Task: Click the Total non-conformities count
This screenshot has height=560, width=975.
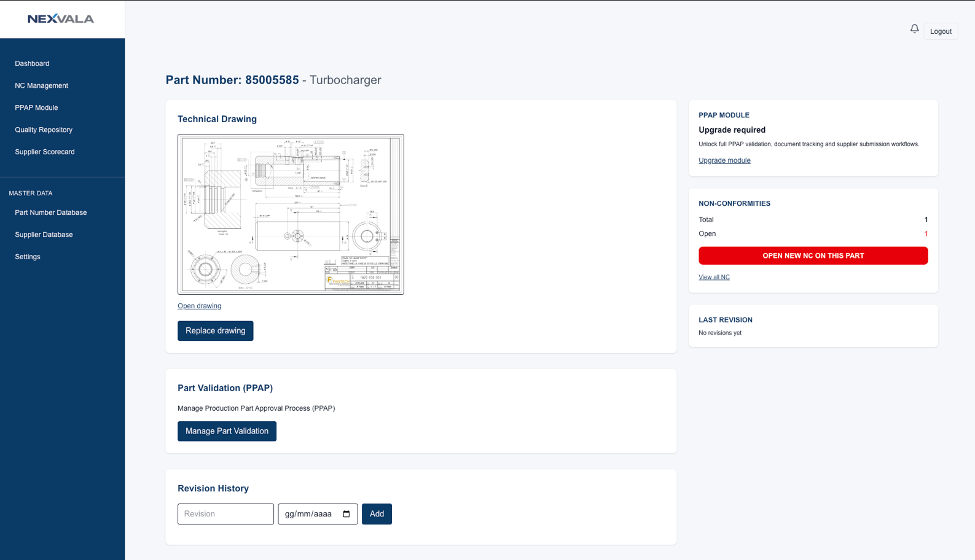Action: tap(926, 219)
